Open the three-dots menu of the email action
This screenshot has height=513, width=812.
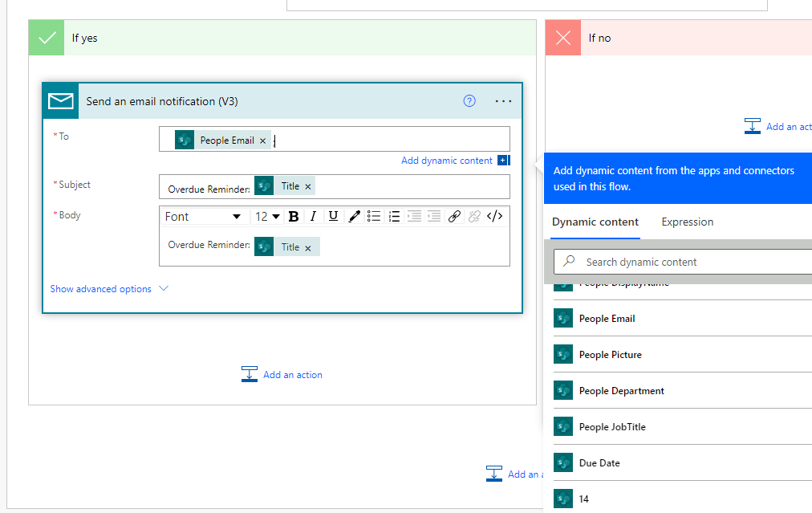coord(503,102)
